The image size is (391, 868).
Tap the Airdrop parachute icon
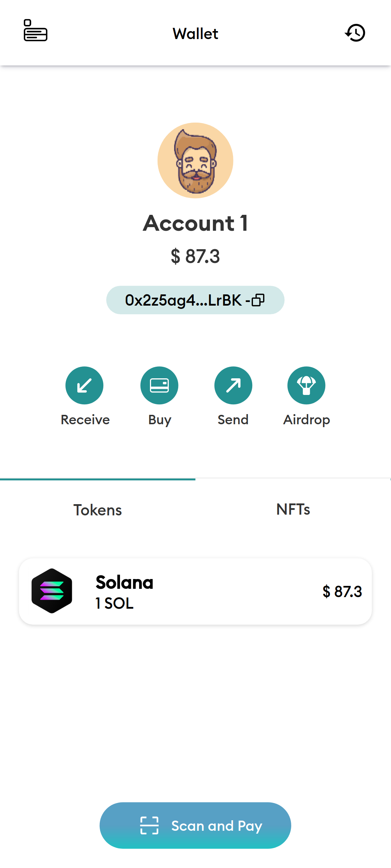(306, 385)
